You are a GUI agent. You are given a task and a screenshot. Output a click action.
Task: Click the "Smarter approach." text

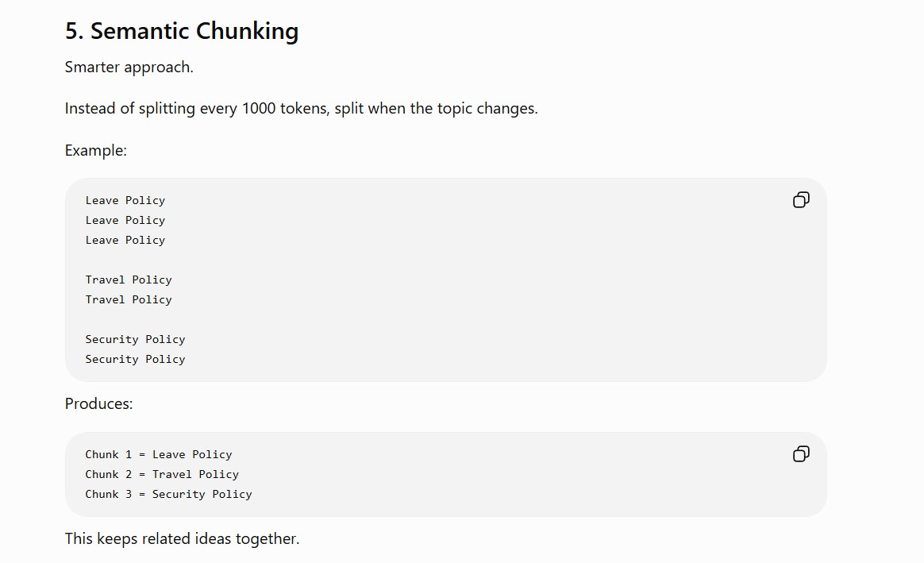129,67
